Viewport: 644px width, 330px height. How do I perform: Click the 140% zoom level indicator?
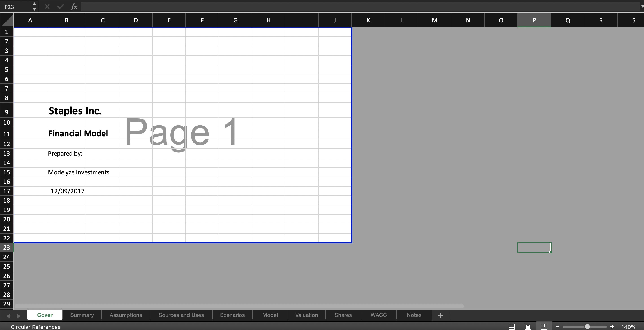coord(628,327)
